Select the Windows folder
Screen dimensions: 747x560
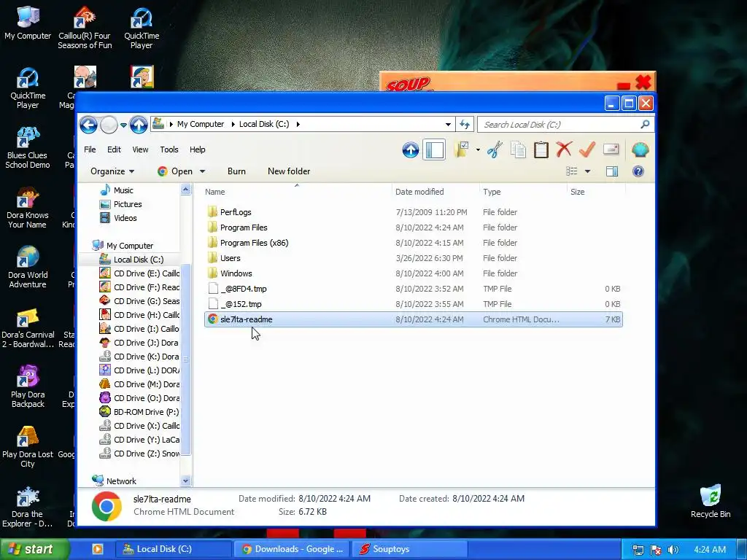point(413,273)
